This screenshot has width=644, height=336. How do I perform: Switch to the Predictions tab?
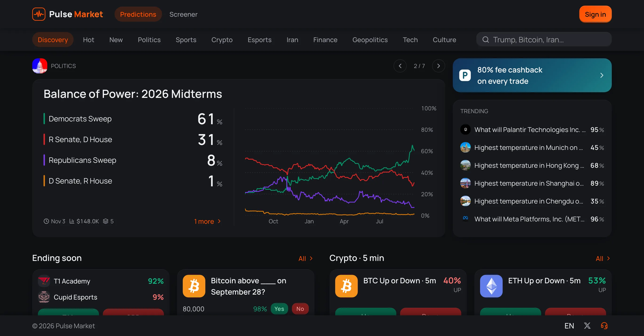click(138, 14)
